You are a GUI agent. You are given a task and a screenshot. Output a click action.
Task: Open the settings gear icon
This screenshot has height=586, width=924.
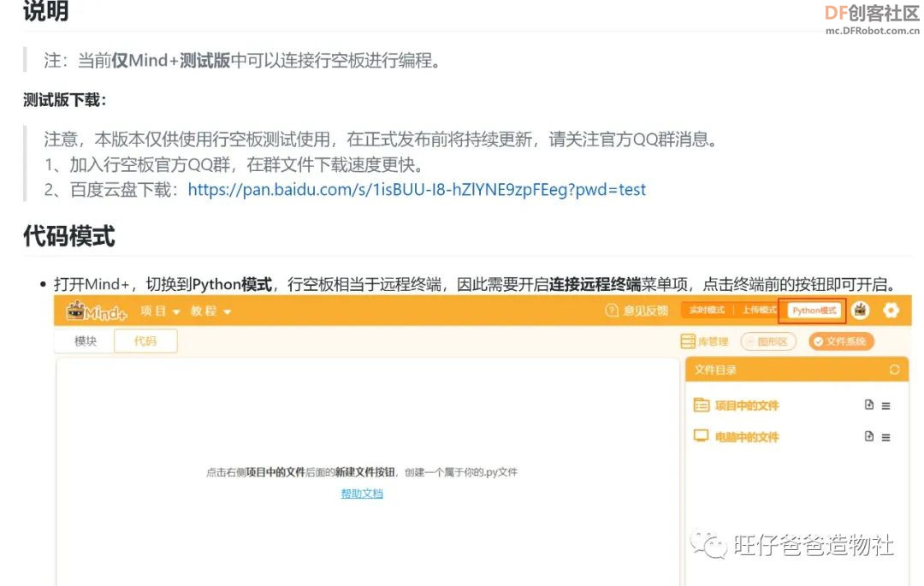pos(891,310)
